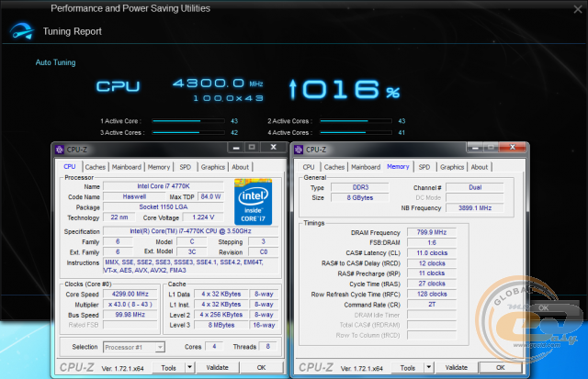Screen dimensions: 588x379
Task: Select CPU tab in left CPU-Z window
Action: (x=70, y=167)
